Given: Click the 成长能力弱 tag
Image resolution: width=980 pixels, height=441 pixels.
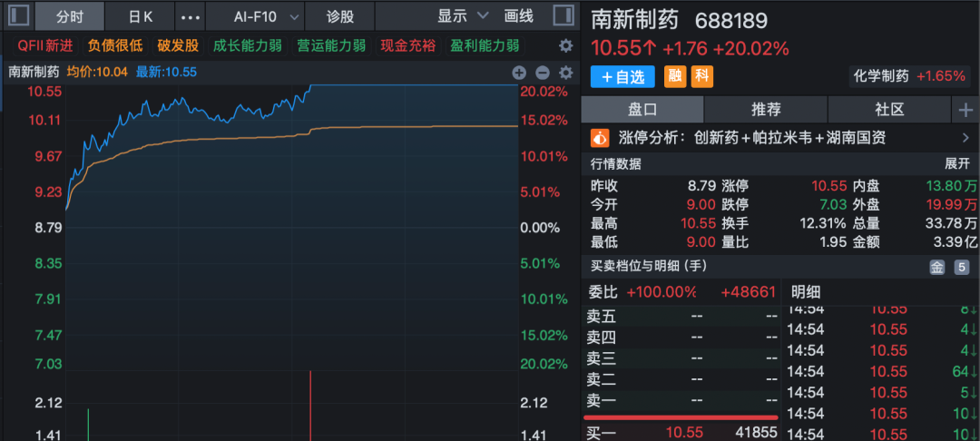Looking at the screenshot, I should click(247, 45).
